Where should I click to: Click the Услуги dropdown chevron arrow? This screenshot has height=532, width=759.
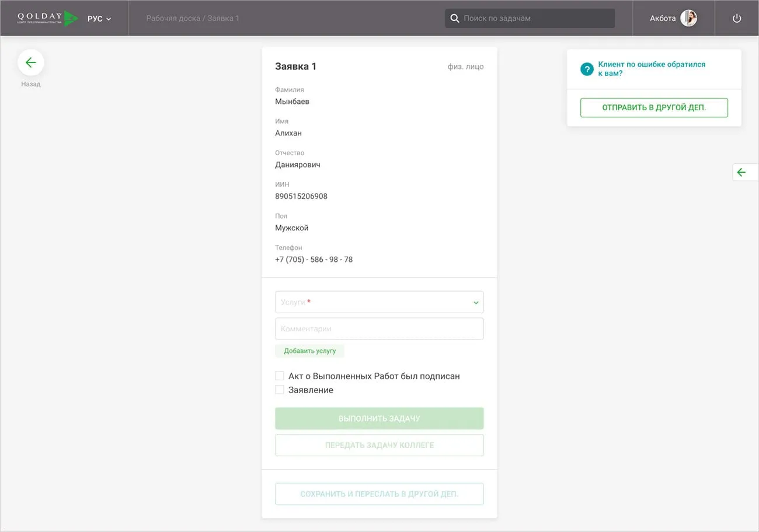[x=476, y=303]
